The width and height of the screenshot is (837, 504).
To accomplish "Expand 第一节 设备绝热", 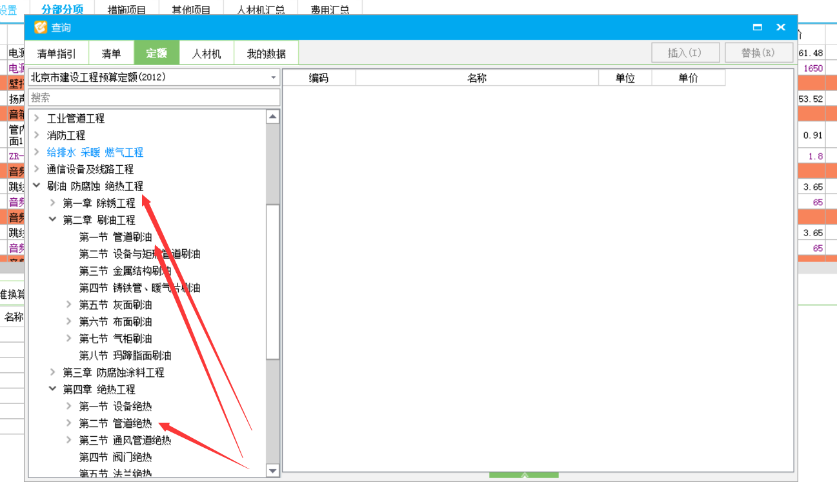I will tap(69, 406).
